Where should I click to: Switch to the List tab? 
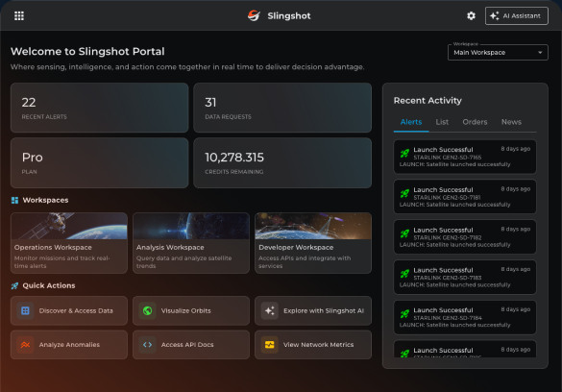point(442,122)
